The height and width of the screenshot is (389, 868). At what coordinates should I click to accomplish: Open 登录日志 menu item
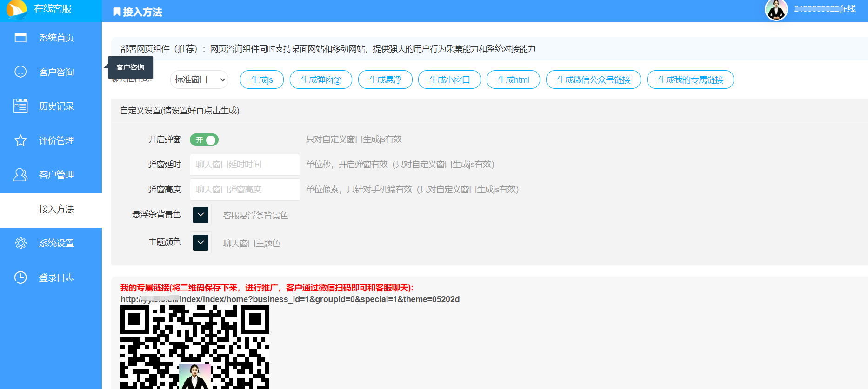51,277
